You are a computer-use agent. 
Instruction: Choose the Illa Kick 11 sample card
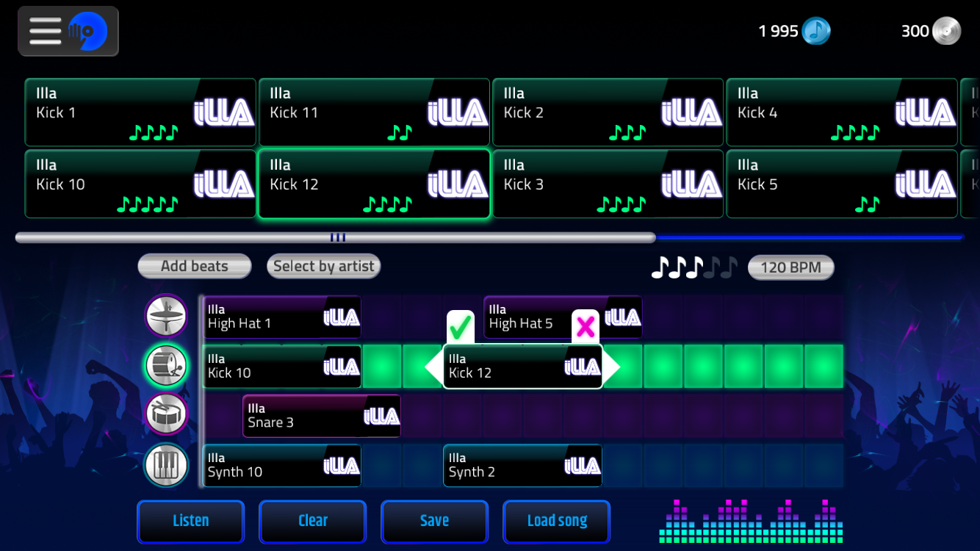tap(374, 112)
